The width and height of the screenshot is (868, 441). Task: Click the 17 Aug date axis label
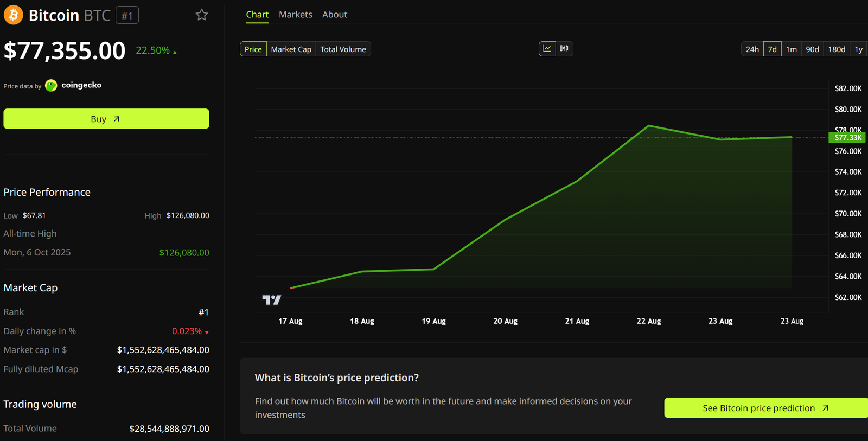click(x=290, y=321)
